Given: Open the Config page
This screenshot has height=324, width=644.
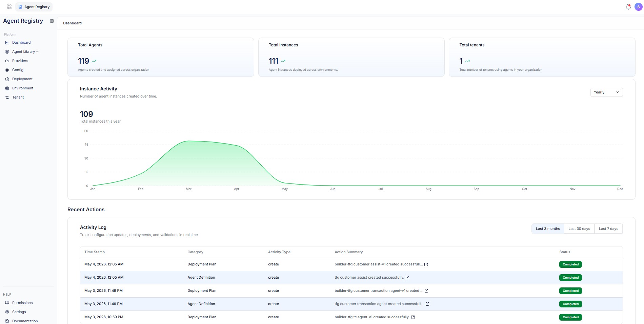Looking at the screenshot, I should 18,70.
